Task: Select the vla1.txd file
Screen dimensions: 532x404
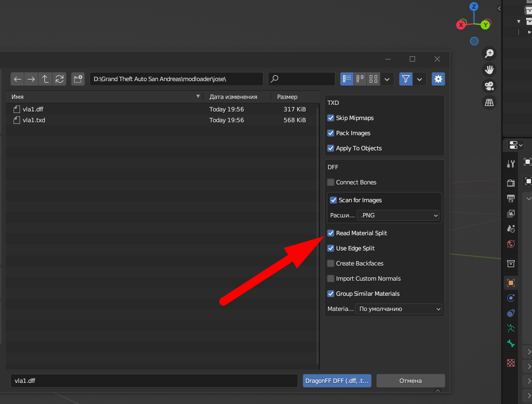Action: [34, 120]
